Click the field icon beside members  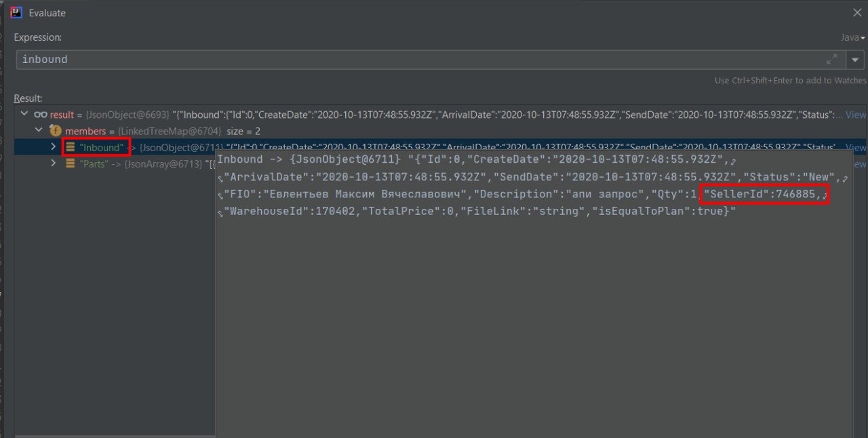point(56,131)
